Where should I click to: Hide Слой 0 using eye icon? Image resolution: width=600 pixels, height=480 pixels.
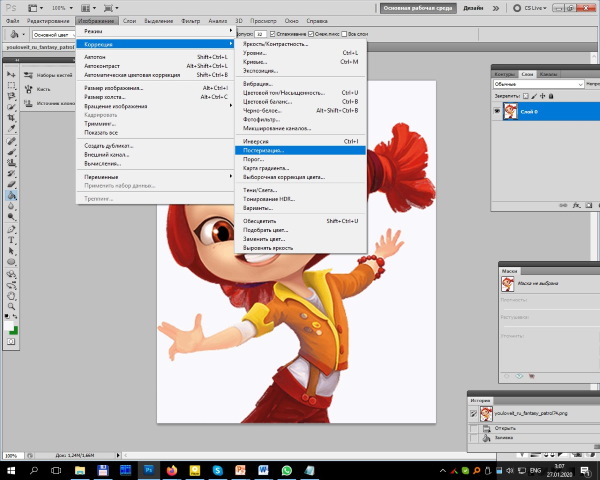[x=497, y=111]
